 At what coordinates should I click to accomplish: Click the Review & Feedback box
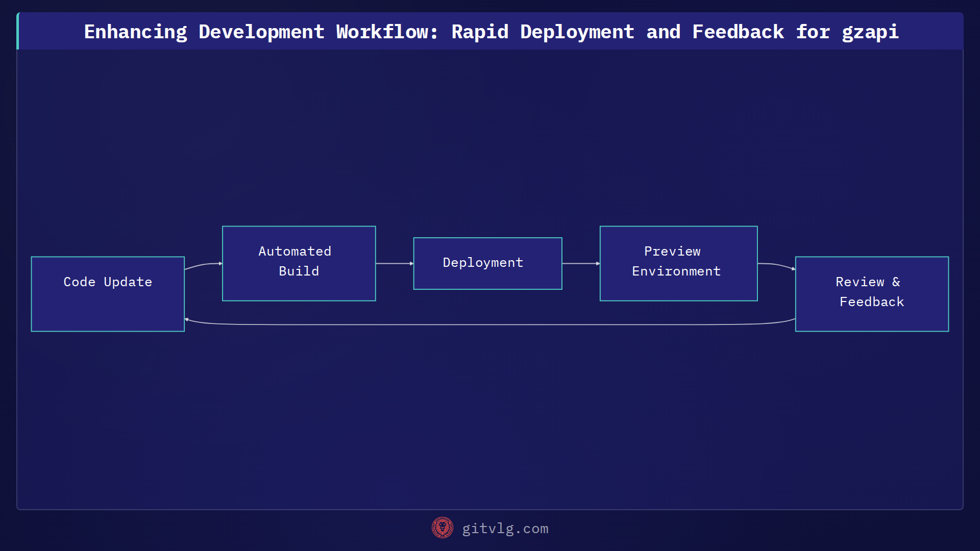pyautogui.click(x=872, y=294)
